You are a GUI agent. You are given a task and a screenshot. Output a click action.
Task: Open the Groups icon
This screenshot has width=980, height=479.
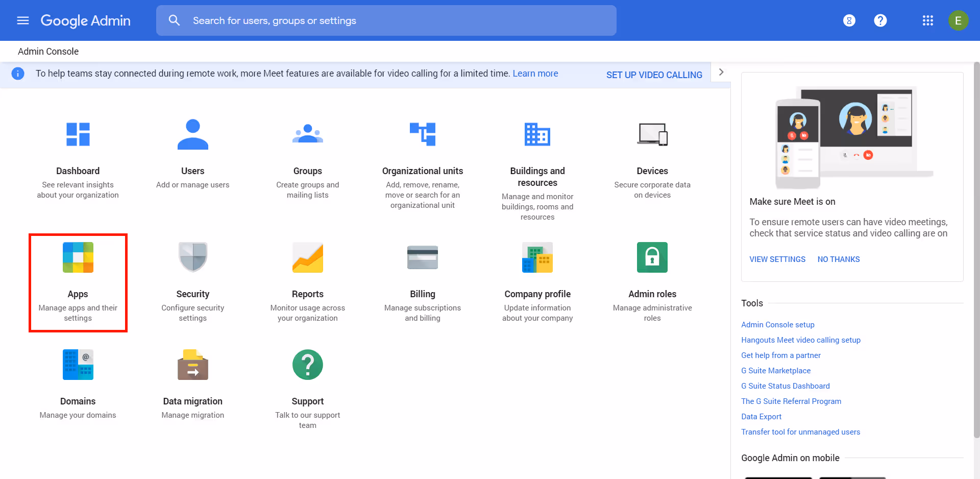coord(308,133)
